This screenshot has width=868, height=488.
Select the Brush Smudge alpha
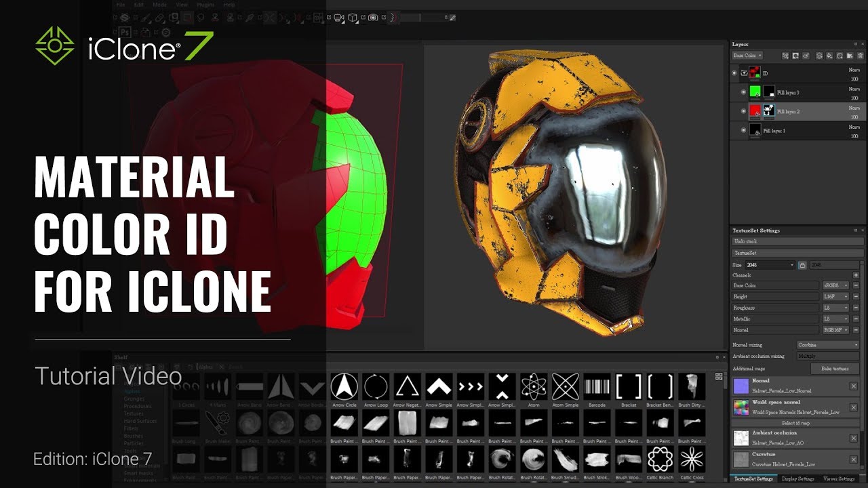(x=566, y=459)
